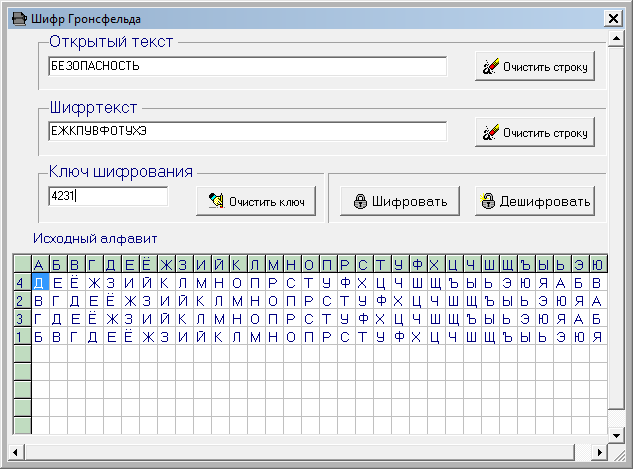Viewport: 633px width, 469px height.
Task: Click the horizontal scrollbar thumb
Action: (300, 452)
